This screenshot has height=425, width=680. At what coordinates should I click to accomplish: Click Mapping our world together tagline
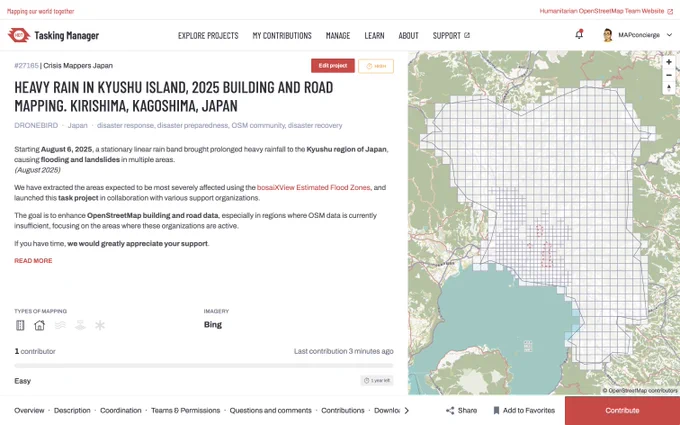[x=40, y=11]
